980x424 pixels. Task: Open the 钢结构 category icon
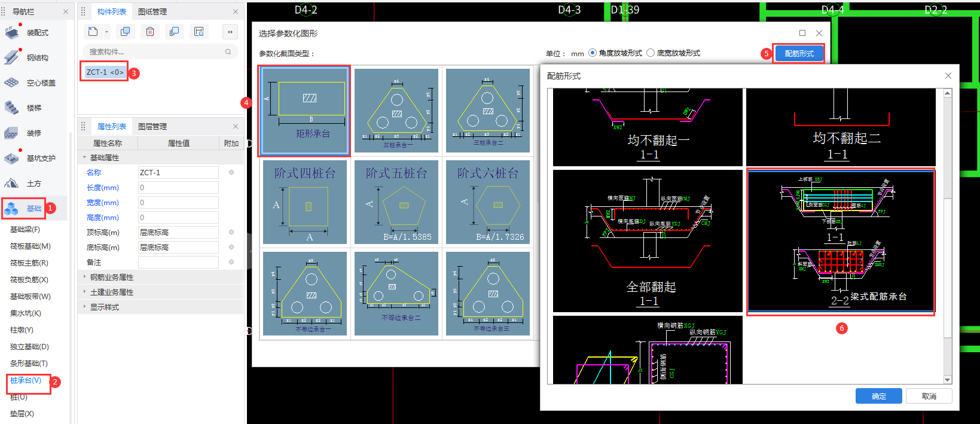click(x=13, y=57)
